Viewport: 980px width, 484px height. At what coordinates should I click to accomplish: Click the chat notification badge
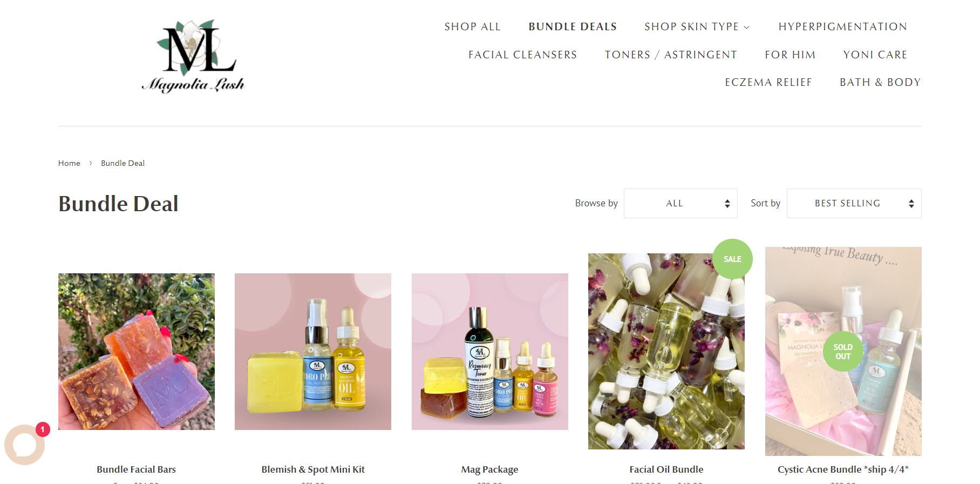43,429
